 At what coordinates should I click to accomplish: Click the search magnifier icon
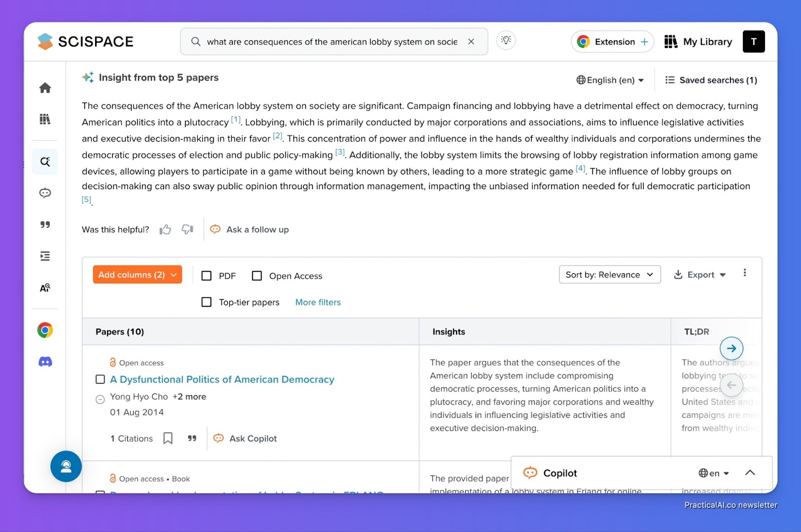pos(196,42)
